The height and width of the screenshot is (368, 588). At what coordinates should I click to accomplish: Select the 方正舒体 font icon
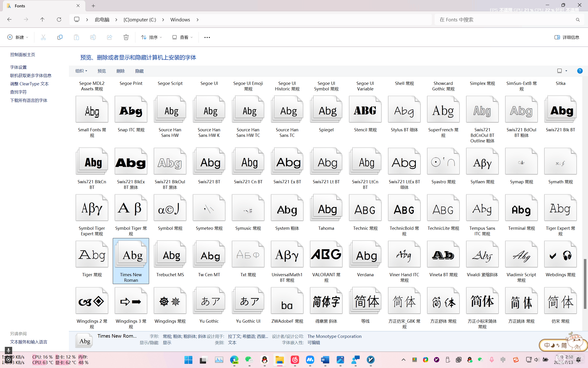(x=443, y=301)
